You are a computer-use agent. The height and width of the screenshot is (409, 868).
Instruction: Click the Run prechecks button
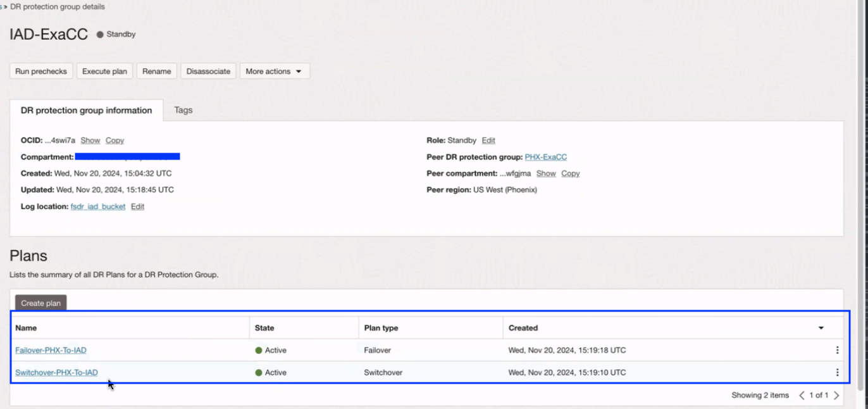pyautogui.click(x=41, y=72)
